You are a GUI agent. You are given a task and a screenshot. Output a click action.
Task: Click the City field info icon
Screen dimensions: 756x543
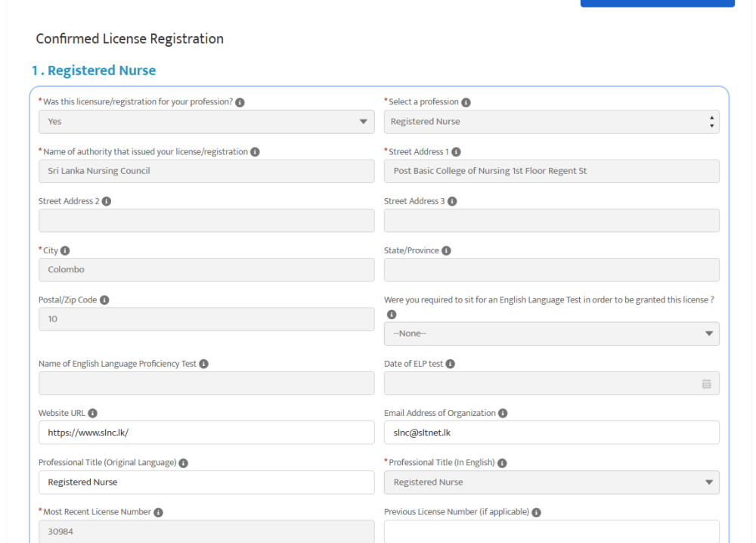pos(65,251)
